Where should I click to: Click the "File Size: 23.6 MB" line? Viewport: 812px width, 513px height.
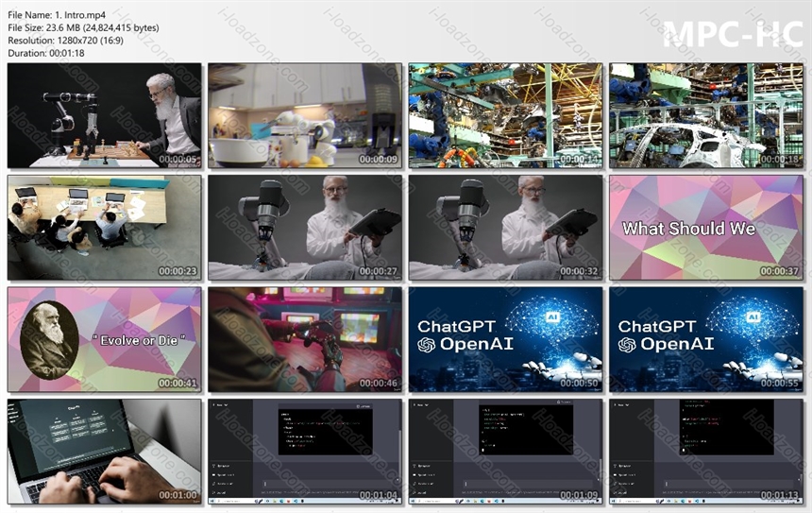point(83,28)
